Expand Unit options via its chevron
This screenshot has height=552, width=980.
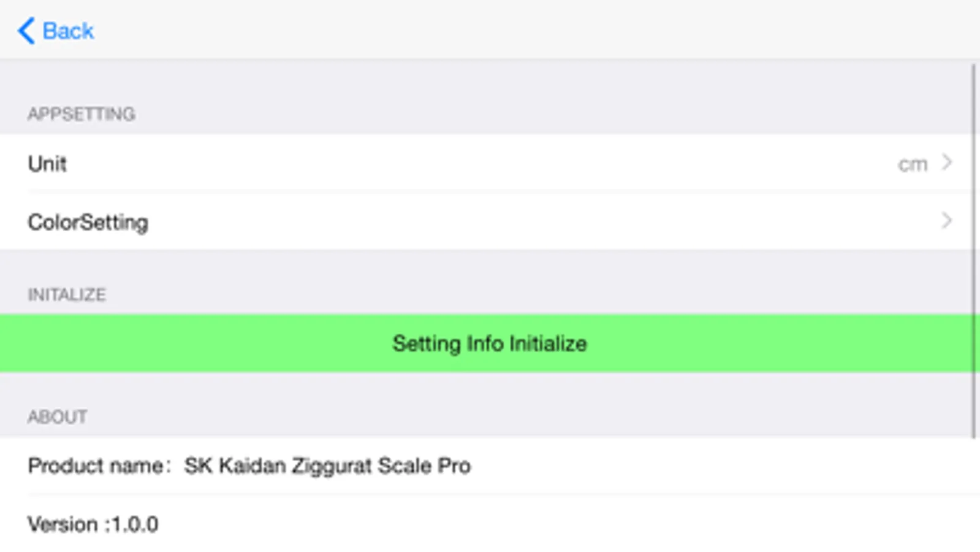(947, 163)
